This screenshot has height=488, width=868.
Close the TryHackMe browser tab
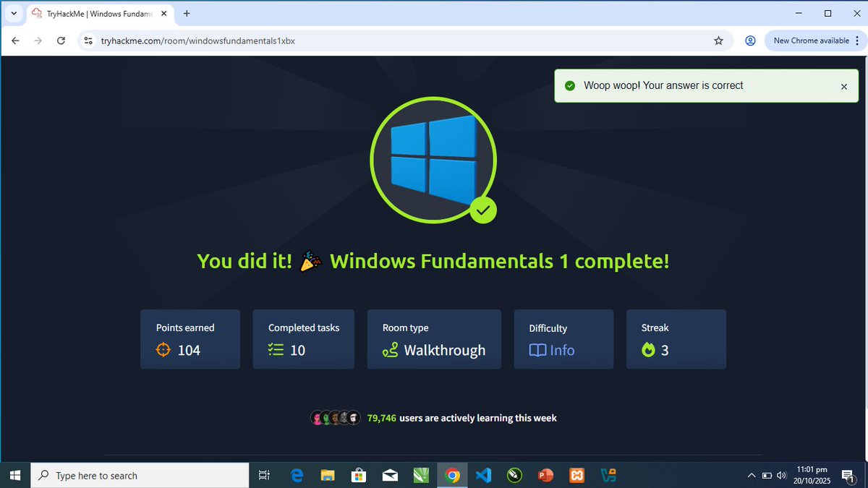coord(163,13)
